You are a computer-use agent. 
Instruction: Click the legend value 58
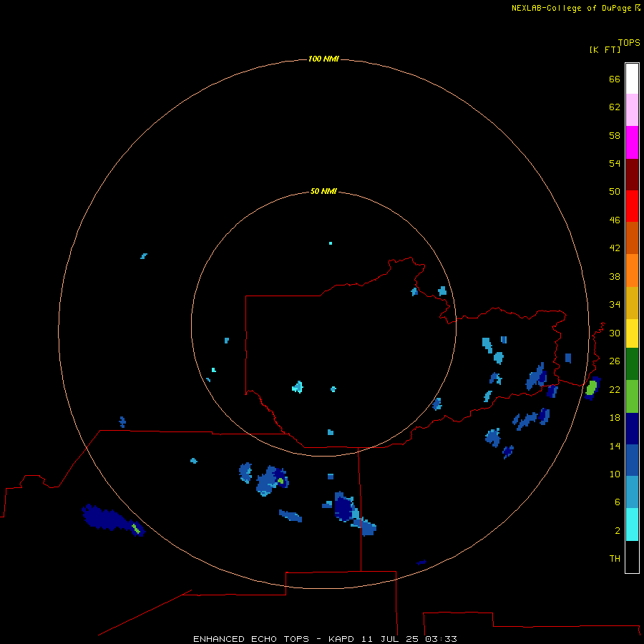615,135
